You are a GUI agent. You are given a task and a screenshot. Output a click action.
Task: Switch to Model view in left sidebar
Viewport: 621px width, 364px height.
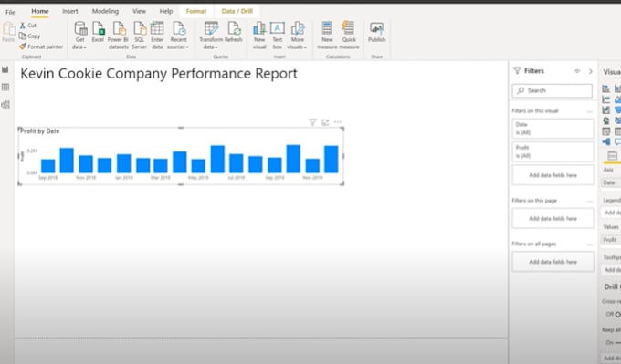pyautogui.click(x=5, y=105)
